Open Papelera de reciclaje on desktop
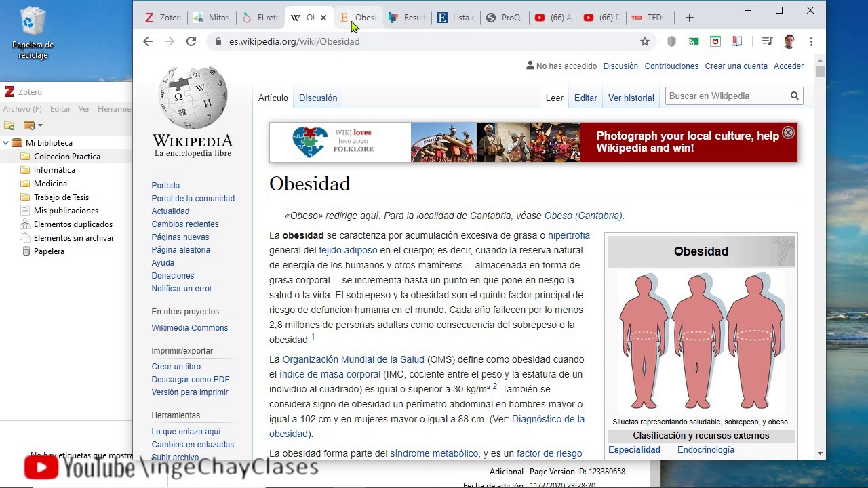The width and height of the screenshot is (868, 488). tap(33, 33)
